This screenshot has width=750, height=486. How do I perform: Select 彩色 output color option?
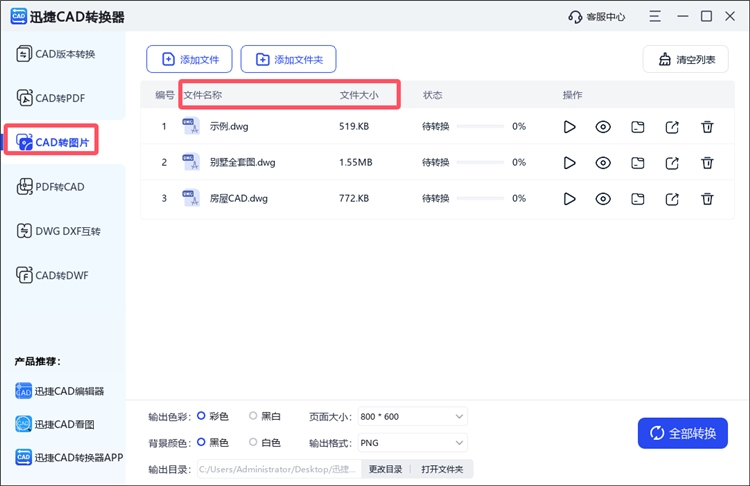click(202, 416)
